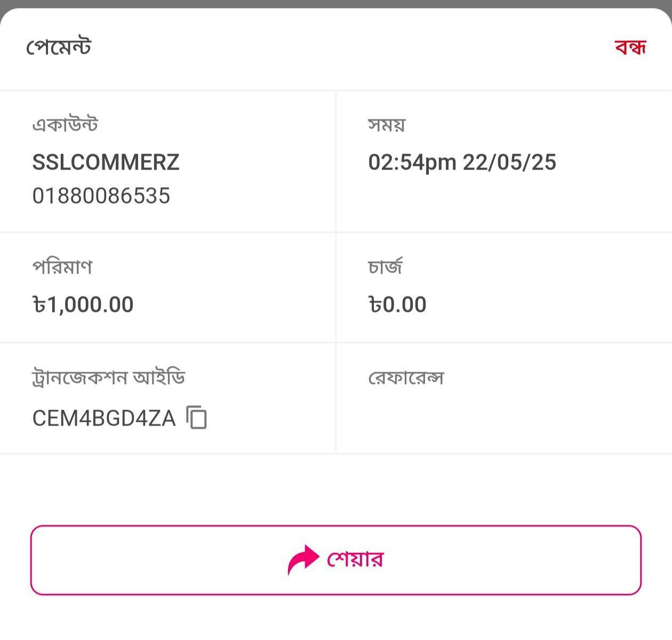
Task: Tap the amount ৳1,000.00
Action: [83, 305]
